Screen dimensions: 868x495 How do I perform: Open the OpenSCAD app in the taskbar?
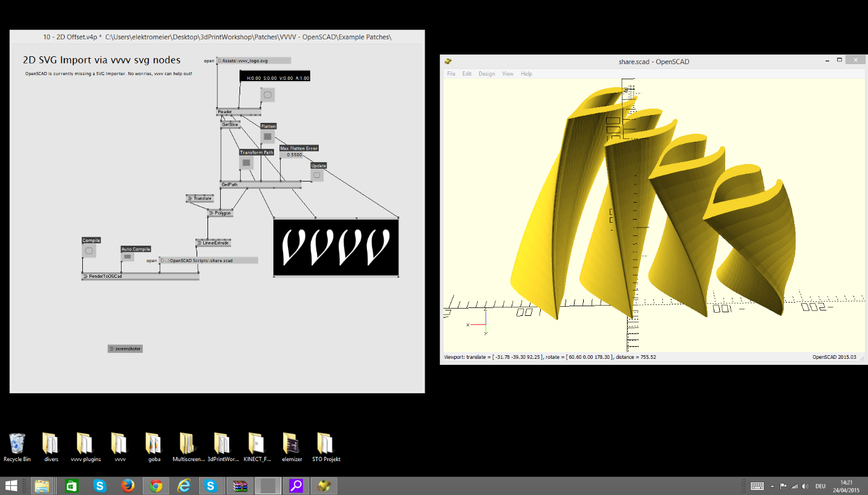pyautogui.click(x=325, y=486)
